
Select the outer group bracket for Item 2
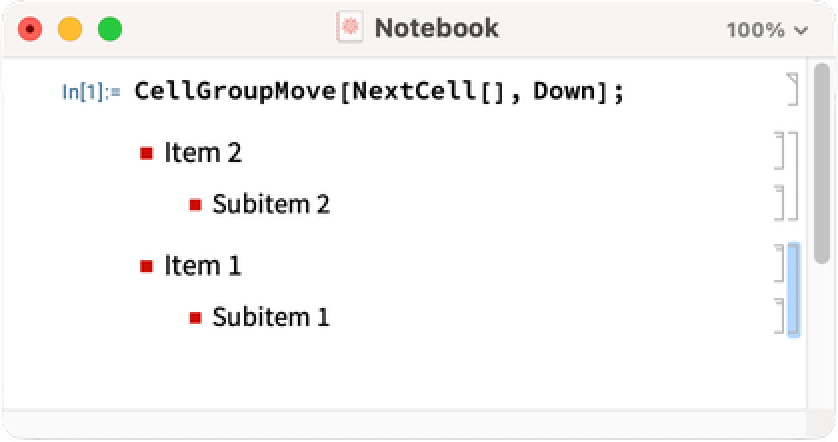(794, 176)
